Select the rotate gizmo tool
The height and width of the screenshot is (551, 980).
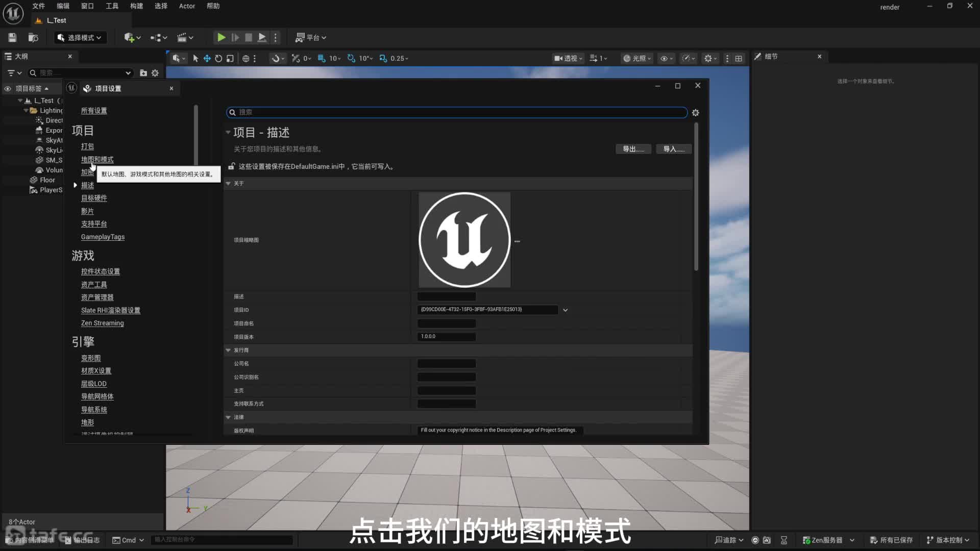click(218, 58)
